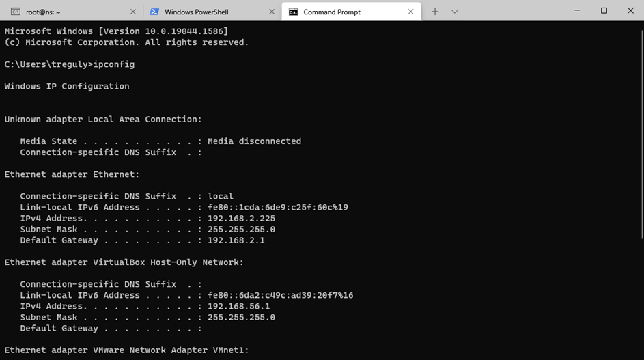Close the root@ns: ~ tab
The image size is (644, 360).
pyautogui.click(x=134, y=12)
